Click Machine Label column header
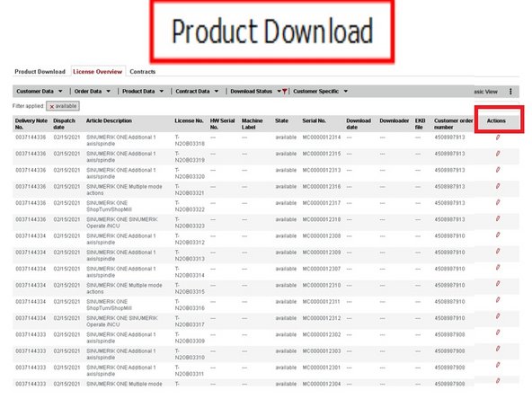The width and height of the screenshot is (532, 399). click(253, 124)
